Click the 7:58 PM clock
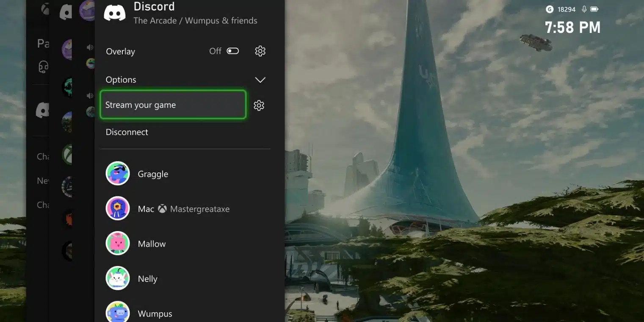 (572, 28)
